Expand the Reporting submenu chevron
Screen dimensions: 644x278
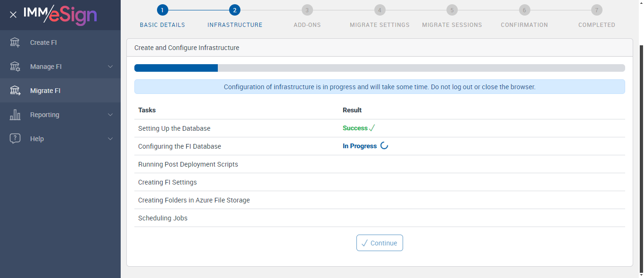coord(110,115)
